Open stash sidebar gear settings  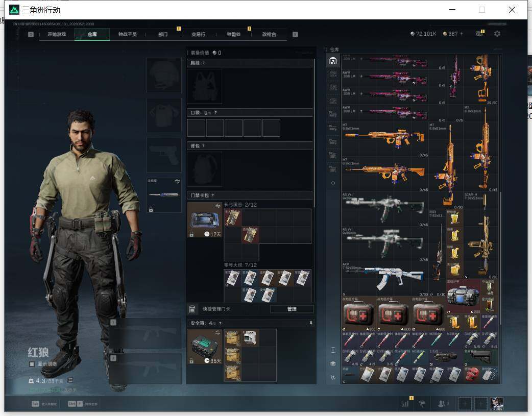(333, 183)
